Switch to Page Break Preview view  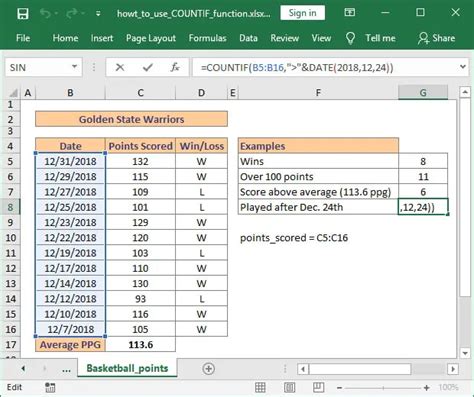pos(318,387)
